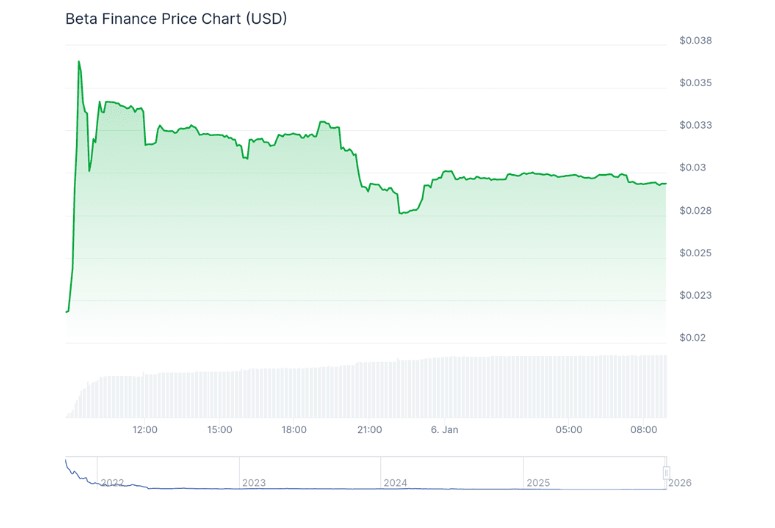Click the 18:00 x-axis time label
The width and height of the screenshot is (775, 528).
click(294, 430)
